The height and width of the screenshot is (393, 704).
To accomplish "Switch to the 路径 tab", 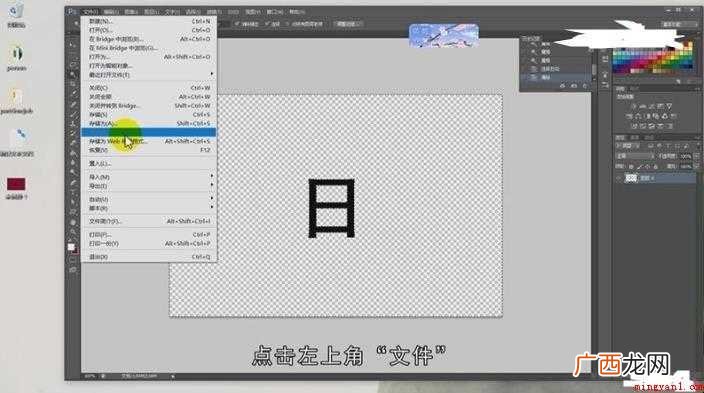I will [649, 137].
